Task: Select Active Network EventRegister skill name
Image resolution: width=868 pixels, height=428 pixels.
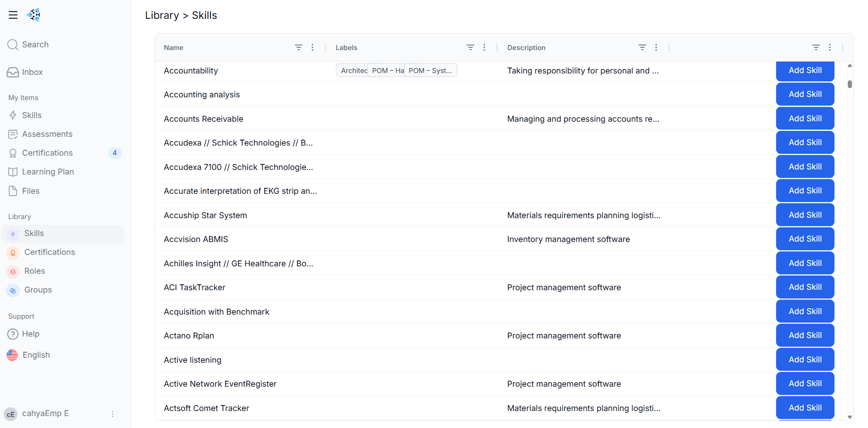Action: (x=220, y=384)
